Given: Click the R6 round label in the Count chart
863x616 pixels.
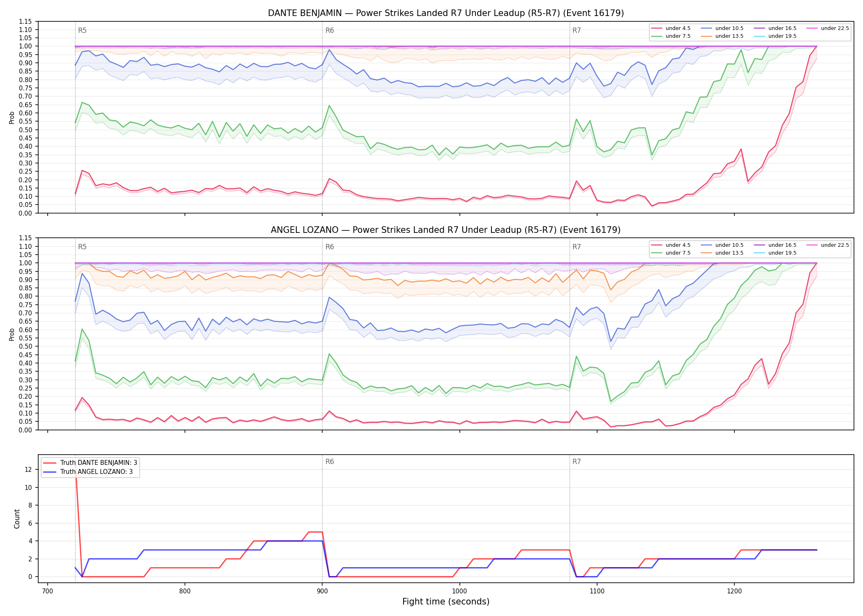Looking at the screenshot, I should [330, 462].
